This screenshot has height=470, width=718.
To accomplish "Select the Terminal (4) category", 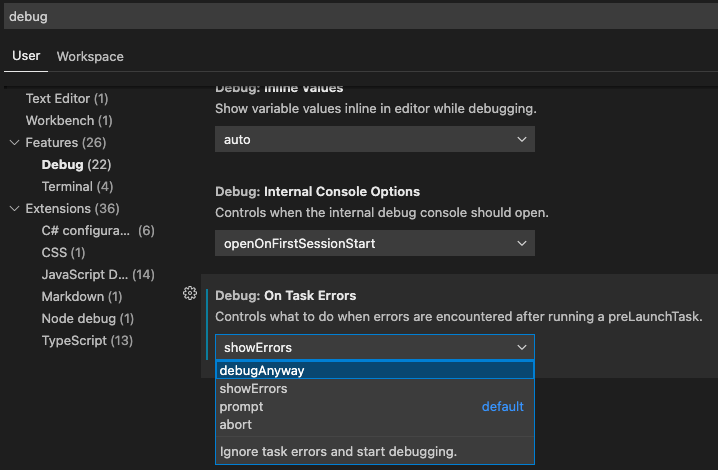I will coord(77,186).
